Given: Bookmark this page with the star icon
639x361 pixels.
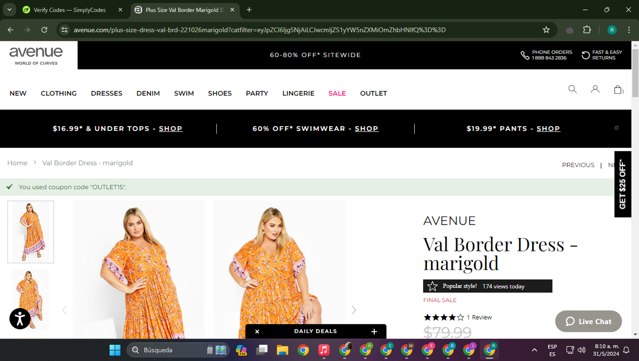Looking at the screenshot, I should pos(546,30).
